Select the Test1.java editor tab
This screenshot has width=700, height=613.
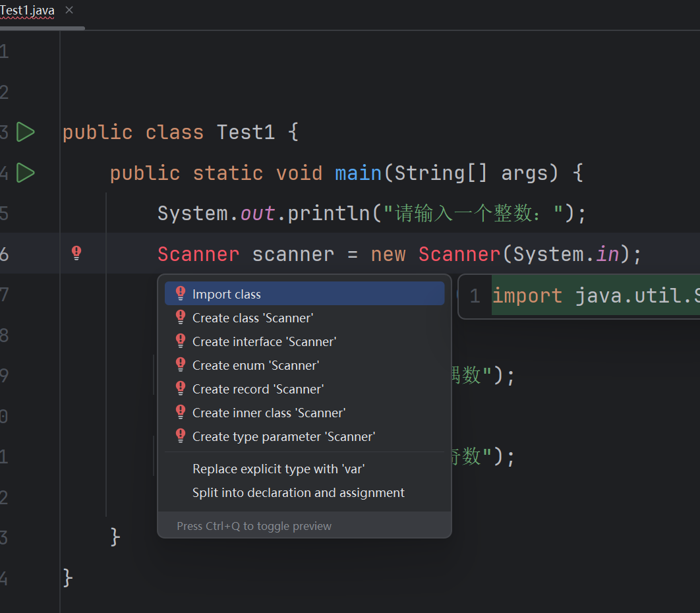point(27,11)
